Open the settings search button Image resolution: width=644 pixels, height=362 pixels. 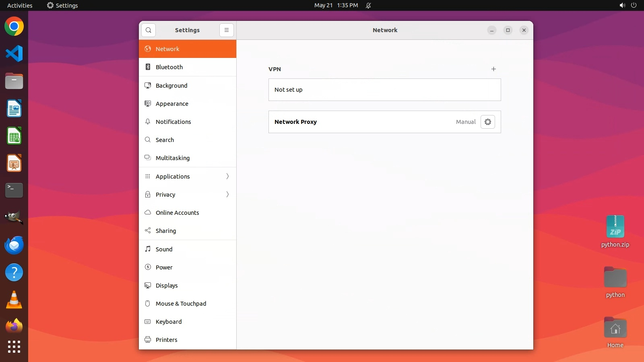pos(149,30)
